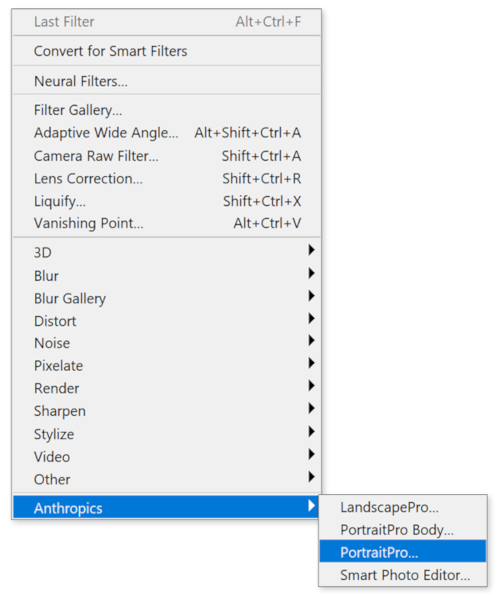
Task: Open the Noise submenu
Action: coord(167,343)
